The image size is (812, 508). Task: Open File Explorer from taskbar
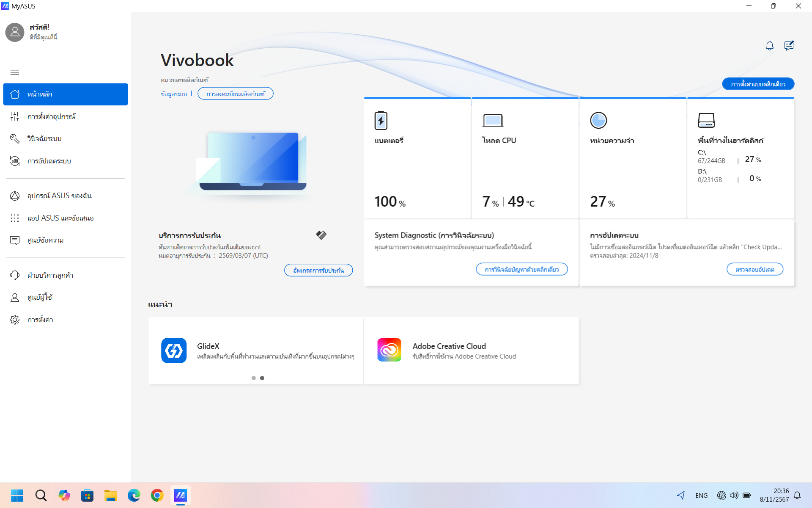[x=110, y=495]
